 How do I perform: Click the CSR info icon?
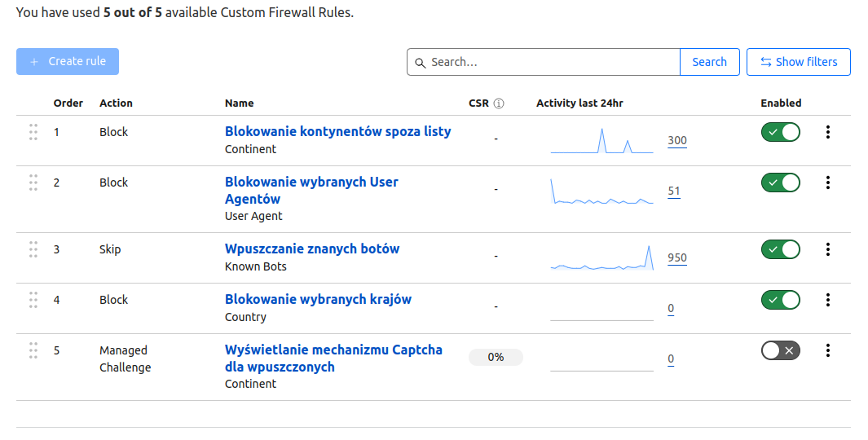[499, 103]
